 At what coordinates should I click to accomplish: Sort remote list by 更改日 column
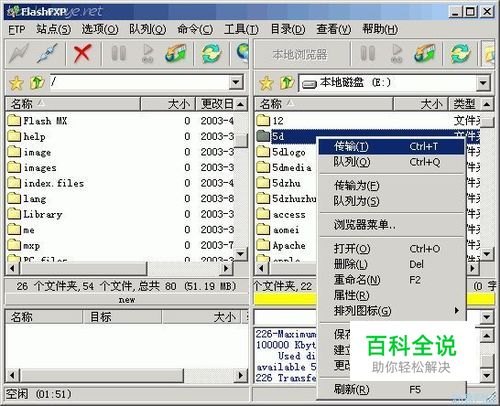(x=216, y=104)
